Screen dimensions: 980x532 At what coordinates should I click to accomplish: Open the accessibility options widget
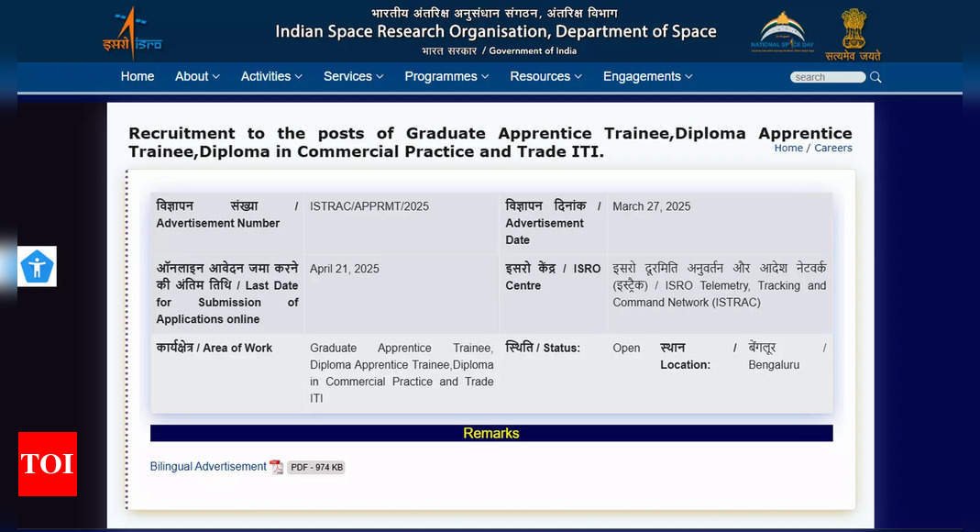coord(37,267)
